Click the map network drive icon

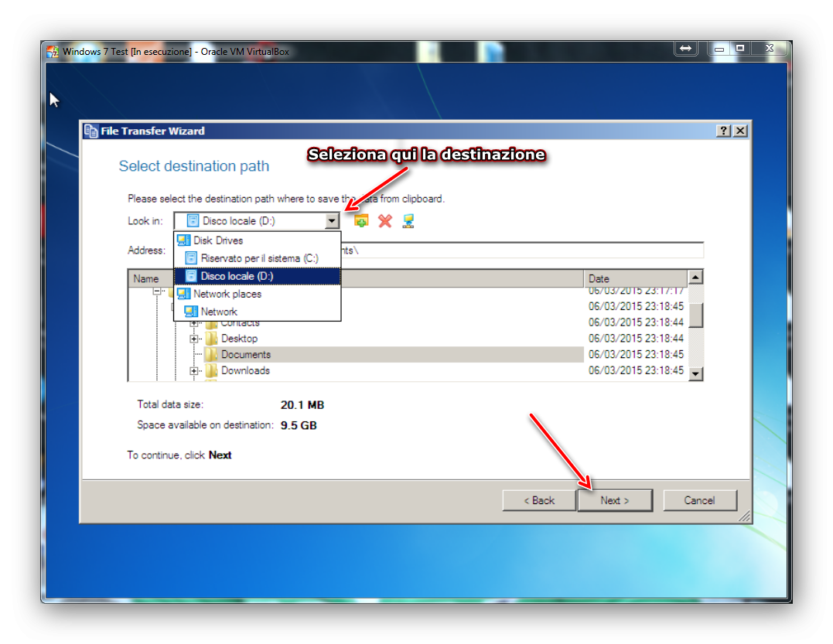[x=408, y=221]
